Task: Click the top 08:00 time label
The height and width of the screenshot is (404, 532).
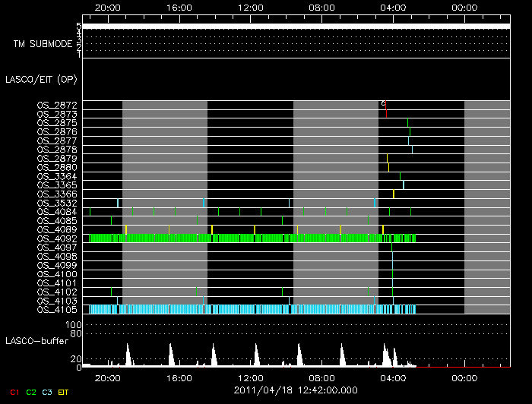Action: pyautogui.click(x=321, y=8)
